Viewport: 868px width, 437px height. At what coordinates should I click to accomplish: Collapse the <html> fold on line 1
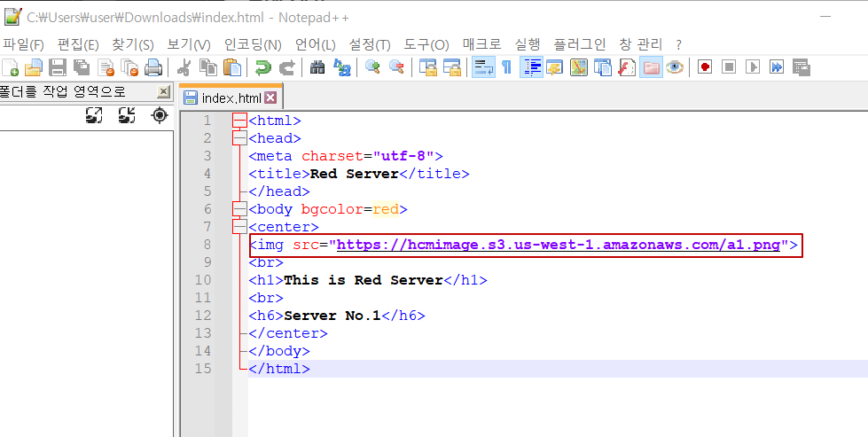[239, 121]
